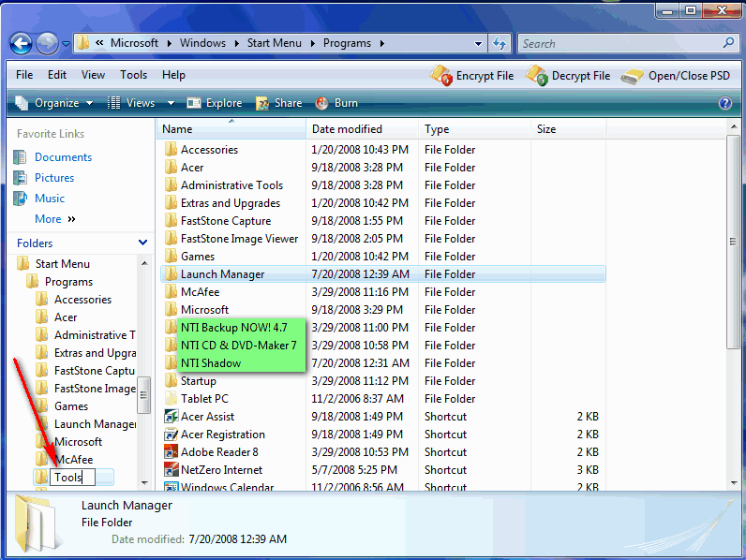Select the Acer Registration shortcut icon

[171, 435]
